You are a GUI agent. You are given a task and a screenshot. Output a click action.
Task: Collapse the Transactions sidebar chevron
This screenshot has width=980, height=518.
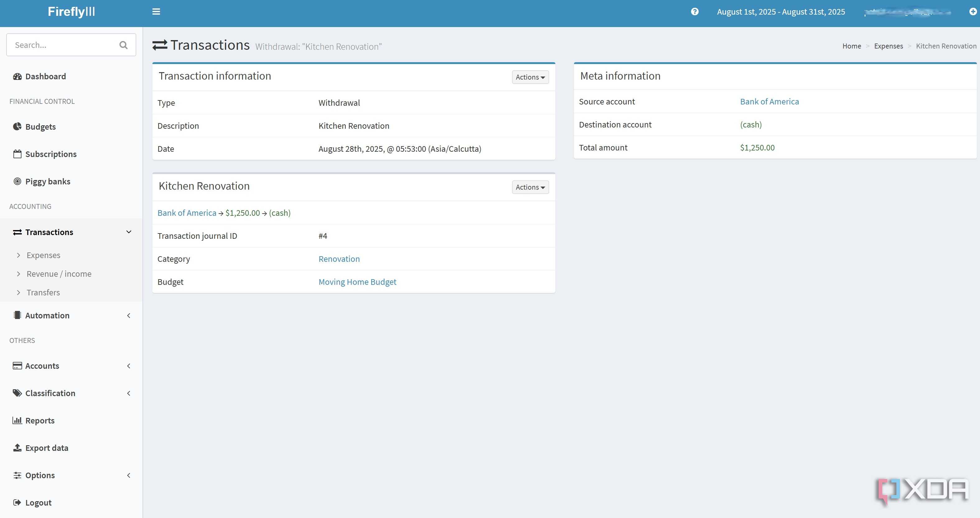point(128,232)
